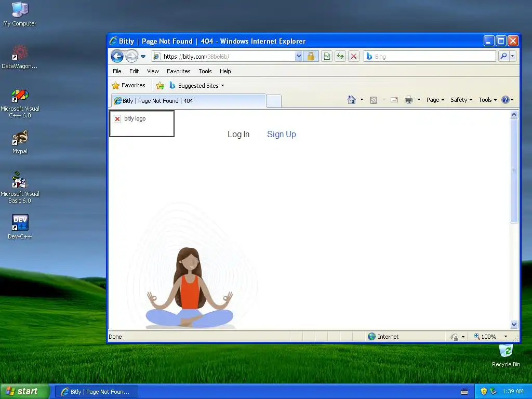Viewport: 532px width, 399px height.
Task: Open the Favorites menu
Action: pyautogui.click(x=179, y=71)
